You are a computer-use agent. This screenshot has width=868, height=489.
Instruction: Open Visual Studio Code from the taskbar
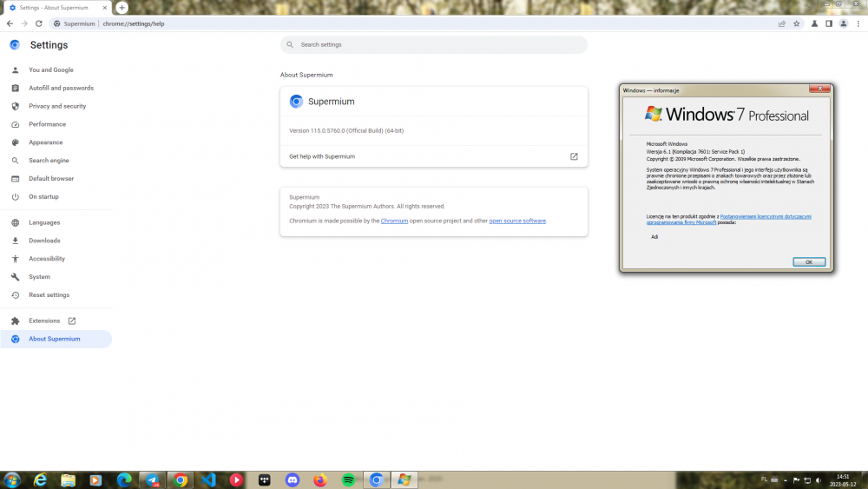coord(207,479)
